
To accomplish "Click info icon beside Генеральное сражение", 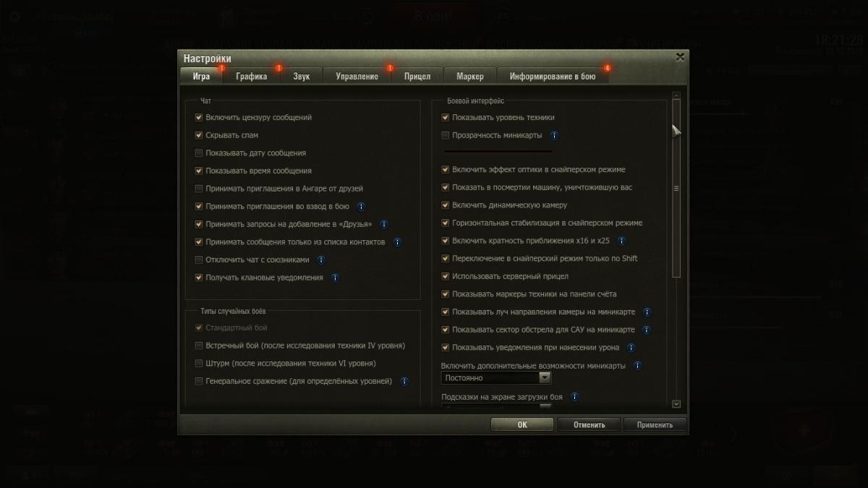I will click(404, 381).
